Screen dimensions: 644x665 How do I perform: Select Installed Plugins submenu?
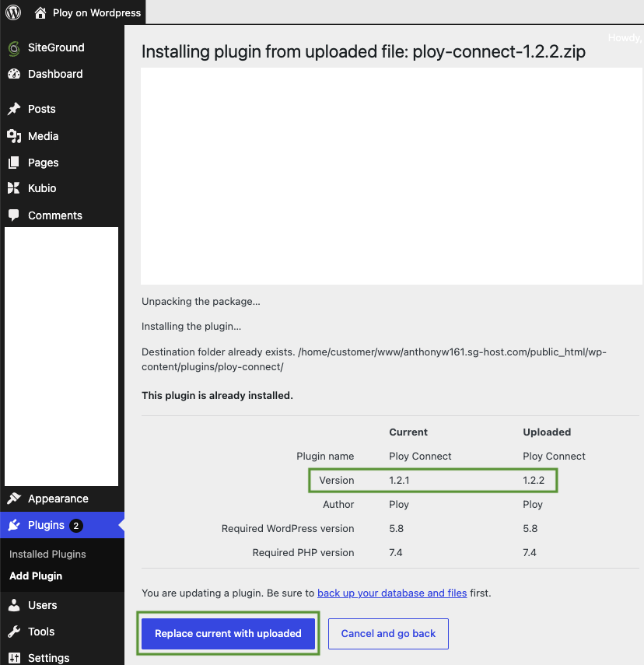pyautogui.click(x=47, y=554)
